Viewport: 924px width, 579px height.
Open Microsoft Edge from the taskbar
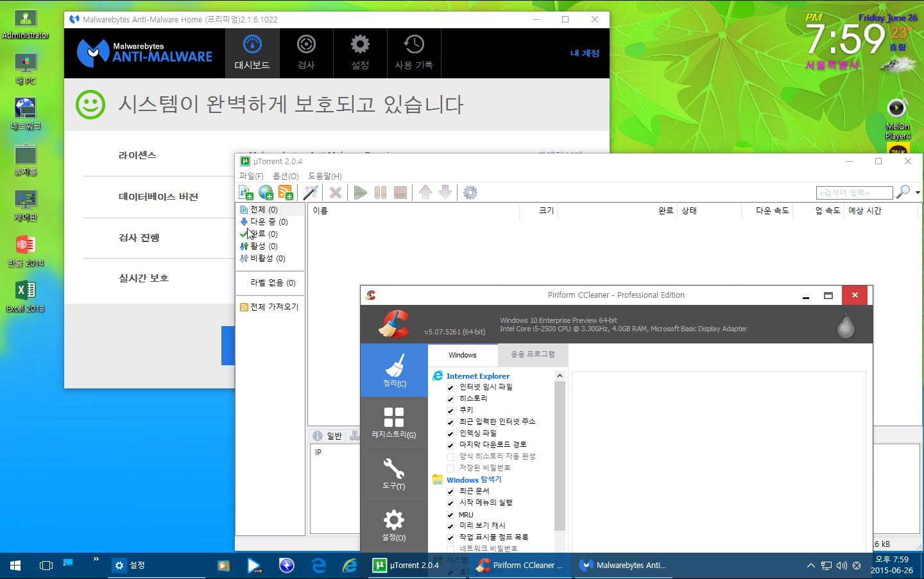(318, 566)
